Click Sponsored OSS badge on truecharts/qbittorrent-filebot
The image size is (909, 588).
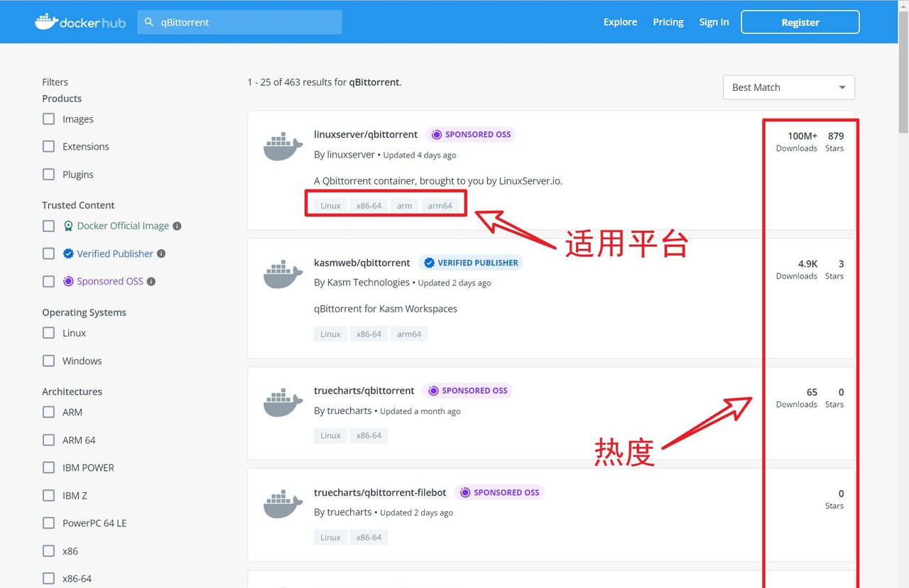click(499, 492)
